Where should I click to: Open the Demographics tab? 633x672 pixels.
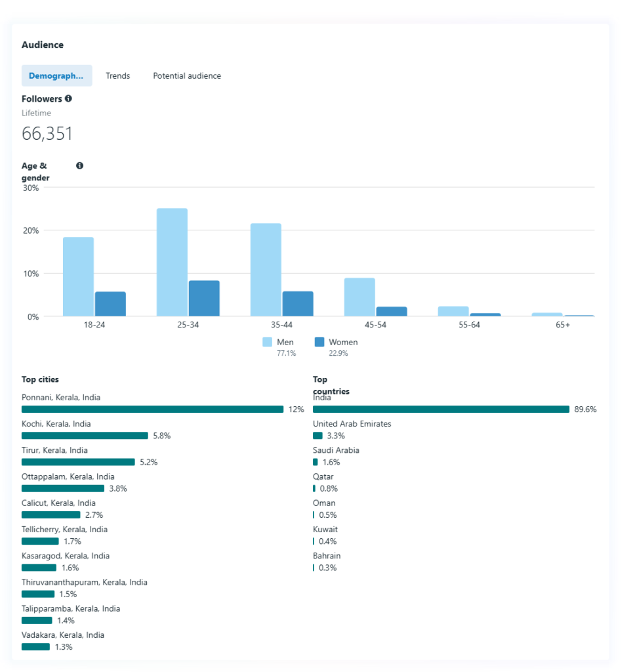pyautogui.click(x=56, y=76)
